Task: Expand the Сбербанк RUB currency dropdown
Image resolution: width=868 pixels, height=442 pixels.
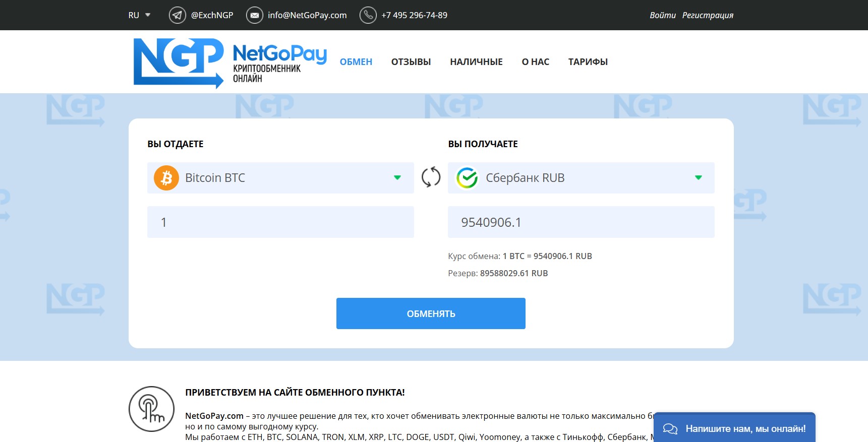Action: (581, 178)
